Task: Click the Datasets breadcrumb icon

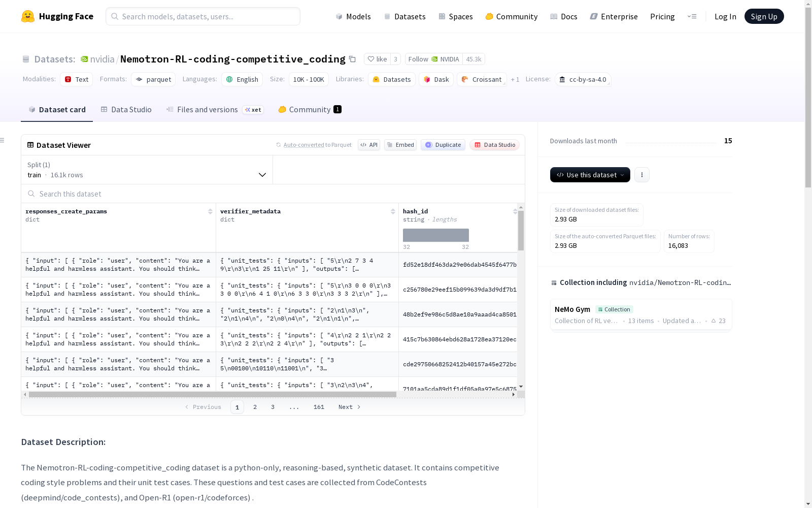Action: click(x=26, y=59)
